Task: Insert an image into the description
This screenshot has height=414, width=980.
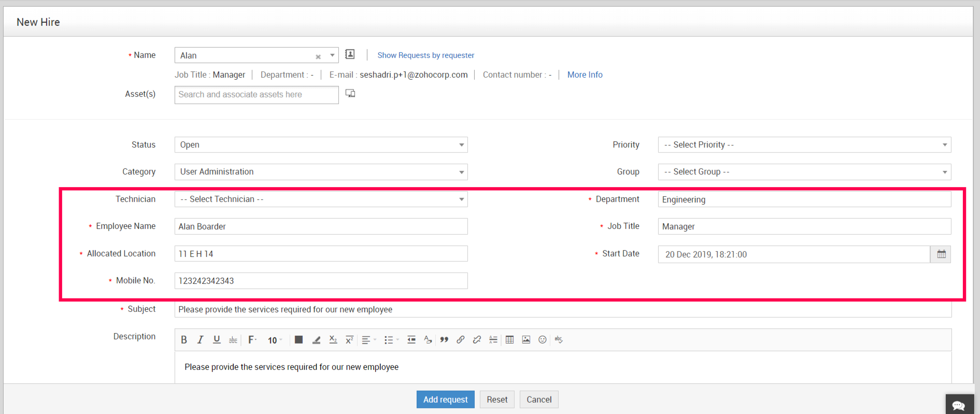Action: [526, 340]
